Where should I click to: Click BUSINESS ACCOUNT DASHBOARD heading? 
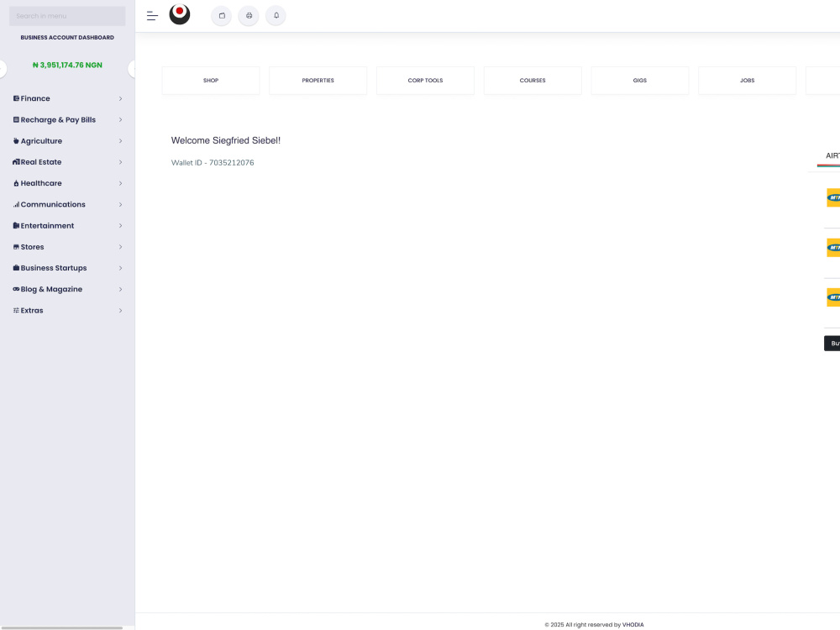(x=67, y=38)
